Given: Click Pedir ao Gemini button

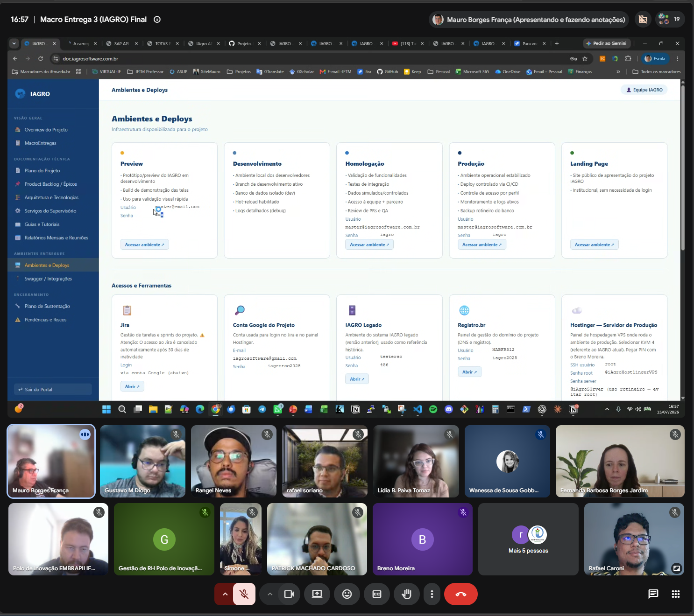Looking at the screenshot, I should 606,43.
